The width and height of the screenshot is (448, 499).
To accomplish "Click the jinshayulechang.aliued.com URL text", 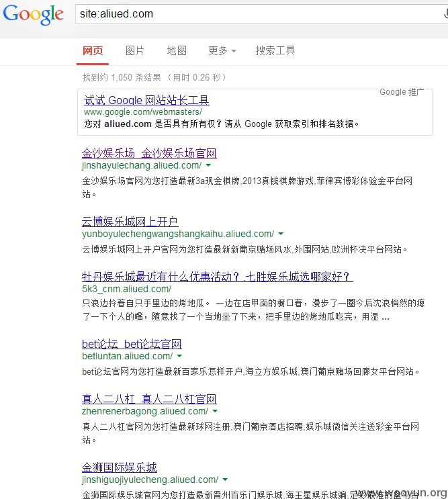I will (142, 165).
